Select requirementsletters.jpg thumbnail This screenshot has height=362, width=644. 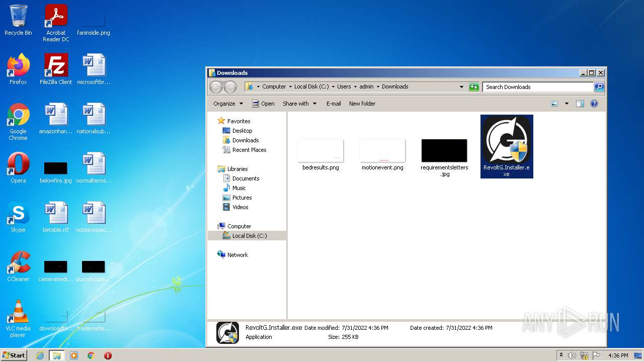444,158
